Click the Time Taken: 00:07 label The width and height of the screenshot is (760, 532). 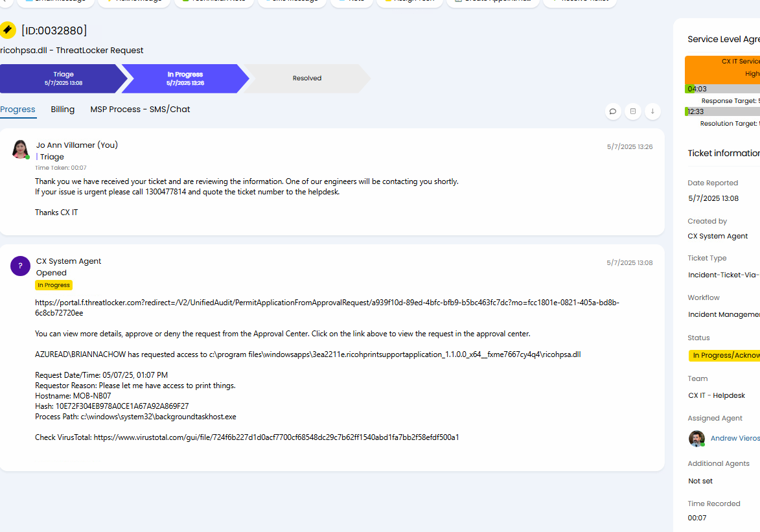coord(61,168)
